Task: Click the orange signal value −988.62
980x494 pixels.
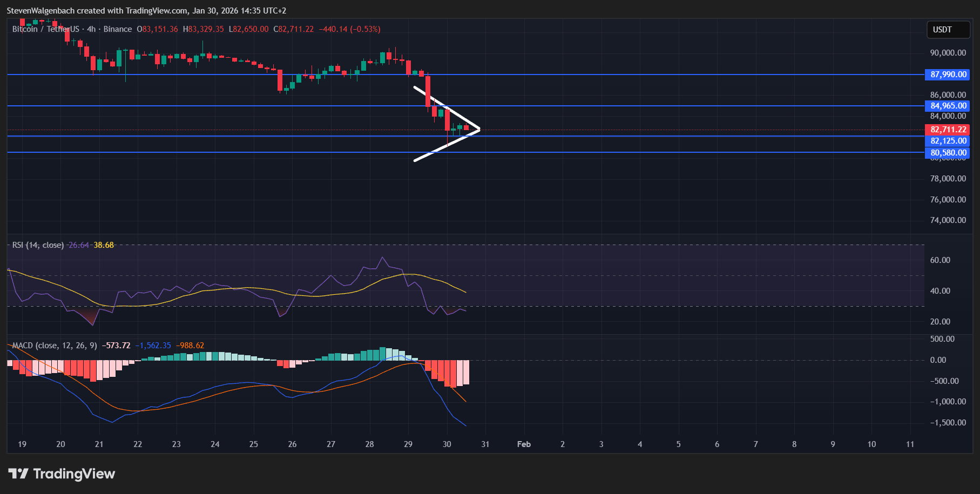Action: coord(190,346)
